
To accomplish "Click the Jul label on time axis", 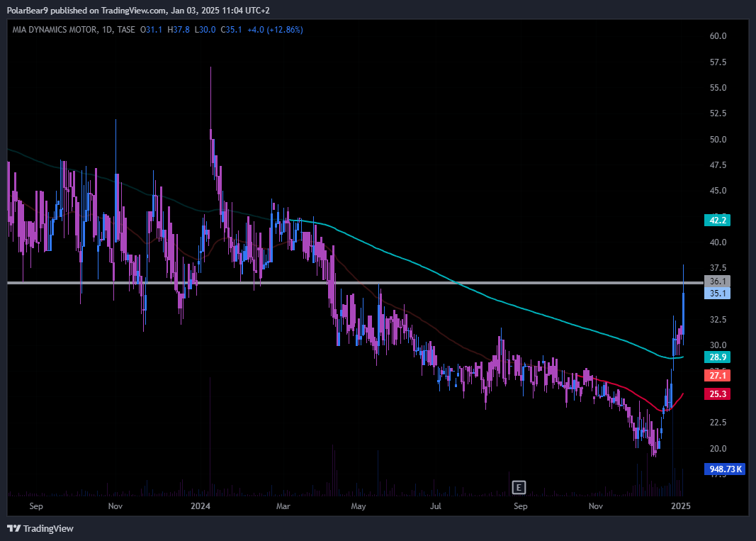I will (436, 506).
